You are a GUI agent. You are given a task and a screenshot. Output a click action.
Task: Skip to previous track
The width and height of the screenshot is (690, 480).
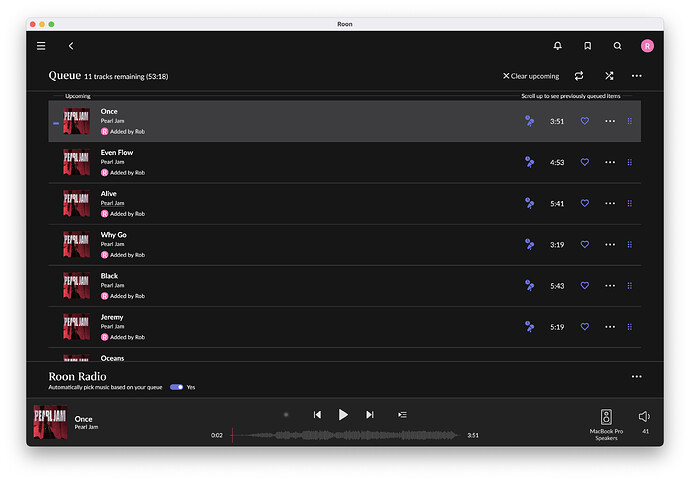coord(317,414)
